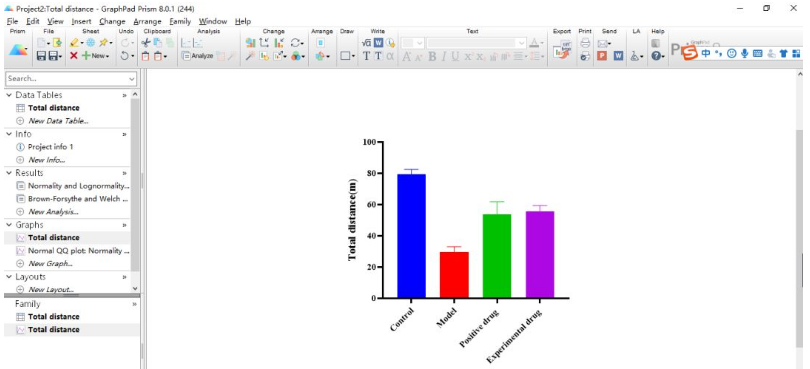The image size is (810, 369).
Task: Open the Insert menu
Action: pyautogui.click(x=81, y=21)
